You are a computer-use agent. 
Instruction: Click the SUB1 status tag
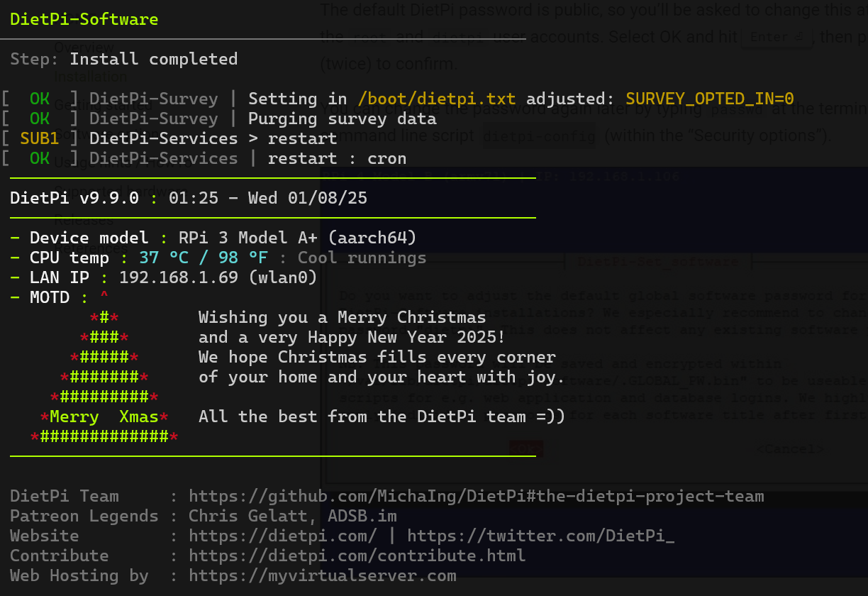(x=40, y=138)
